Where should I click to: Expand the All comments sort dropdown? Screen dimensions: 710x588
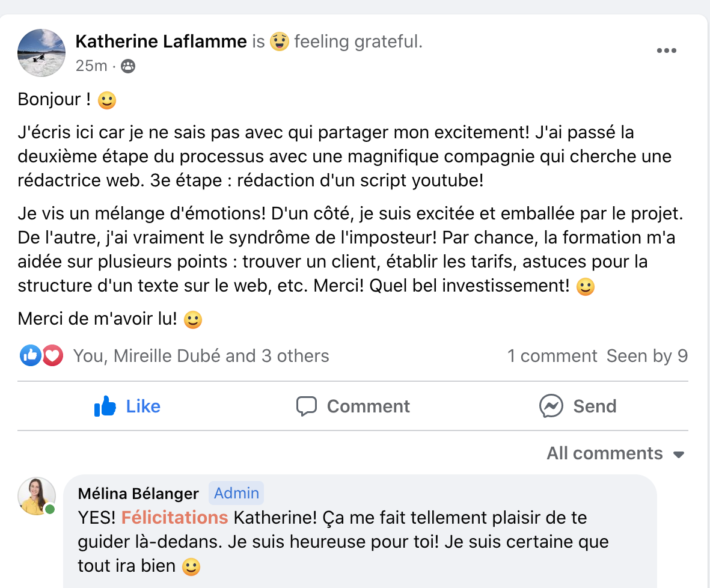point(604,453)
